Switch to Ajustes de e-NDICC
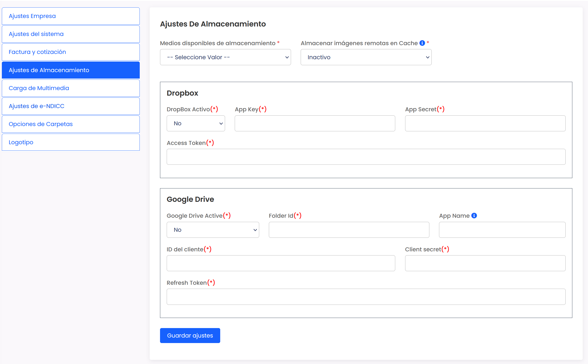The image size is (588, 364). pos(71,106)
